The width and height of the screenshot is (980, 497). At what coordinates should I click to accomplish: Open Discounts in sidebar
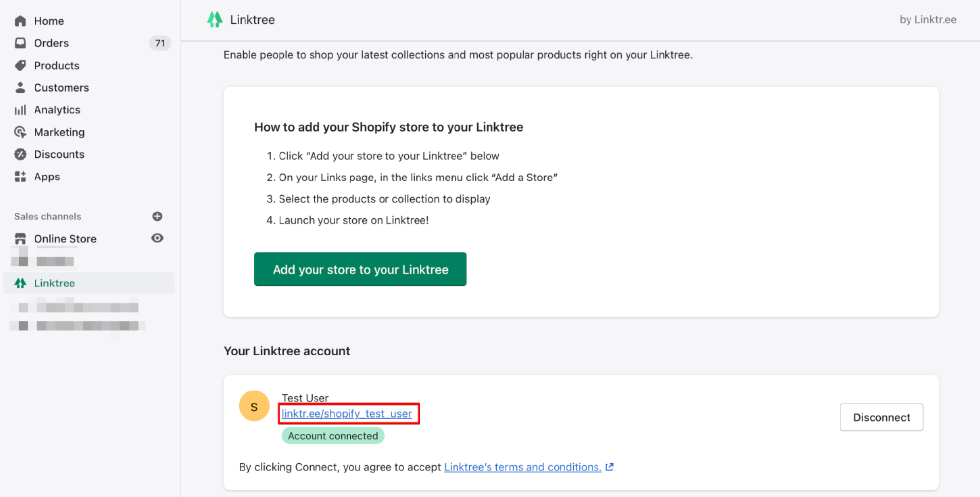coord(59,154)
